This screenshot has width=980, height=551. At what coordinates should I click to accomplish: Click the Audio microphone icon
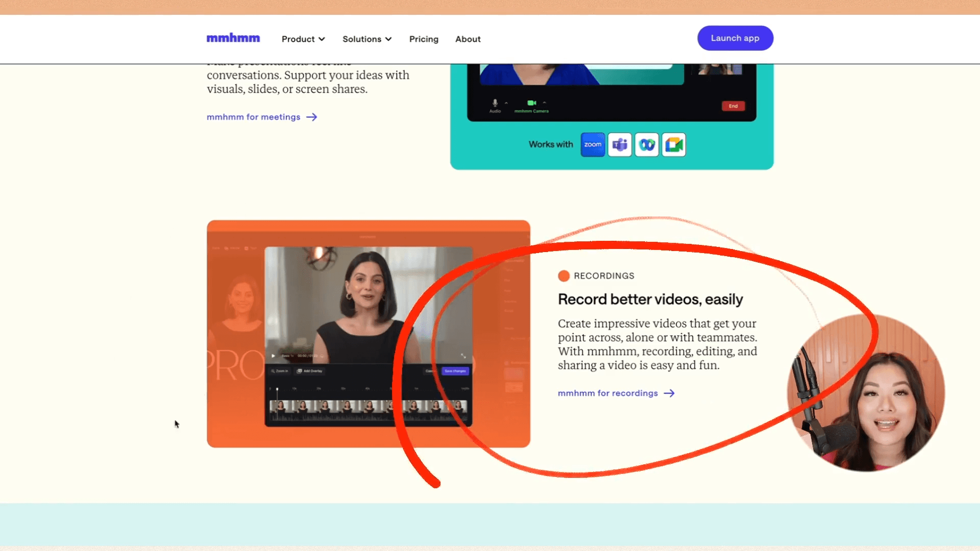tap(495, 103)
